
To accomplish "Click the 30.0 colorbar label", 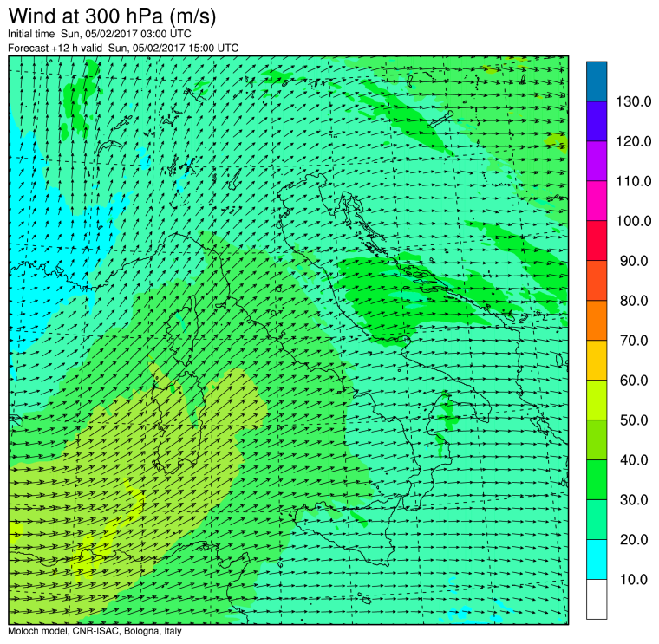I will click(x=634, y=500).
